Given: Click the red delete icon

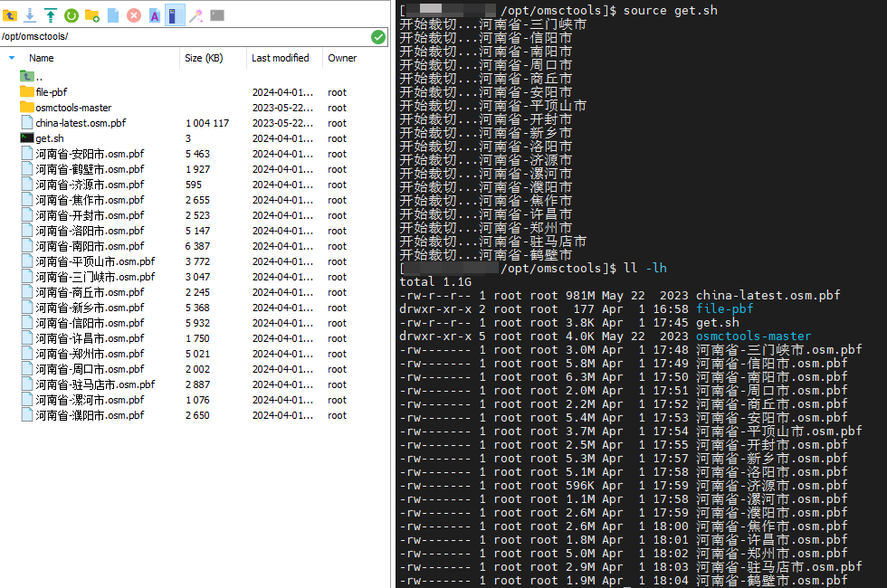Looking at the screenshot, I should [x=134, y=15].
